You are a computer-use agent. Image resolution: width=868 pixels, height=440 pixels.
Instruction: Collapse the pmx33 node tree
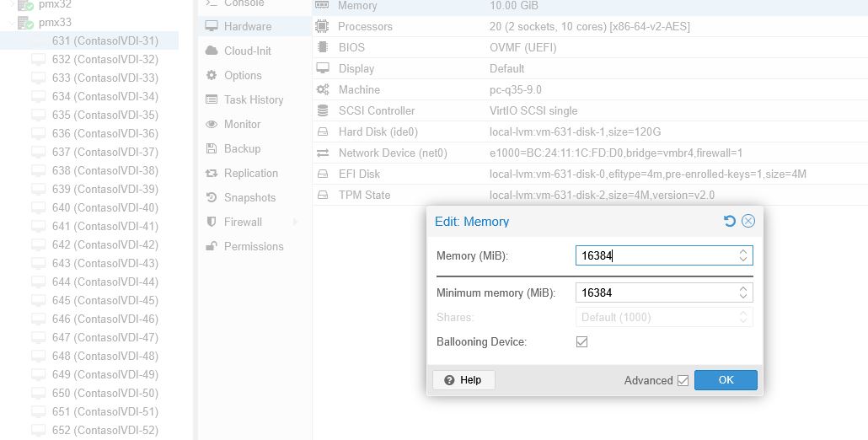(x=12, y=23)
